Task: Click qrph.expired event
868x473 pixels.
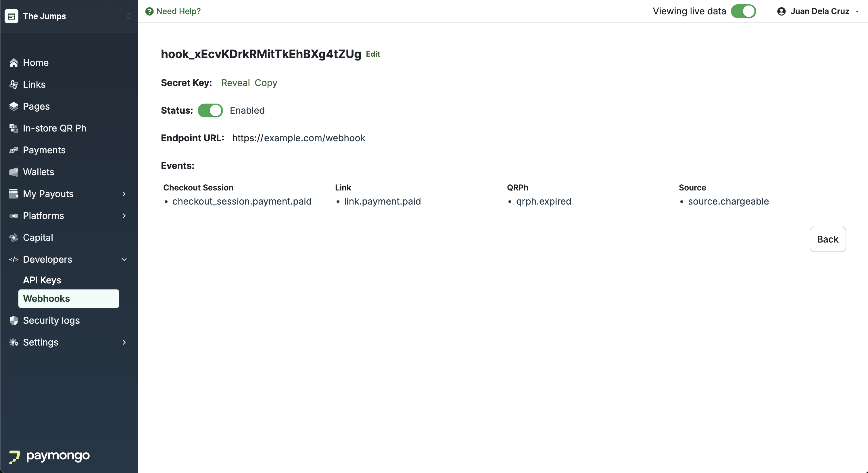Action: [544, 201]
